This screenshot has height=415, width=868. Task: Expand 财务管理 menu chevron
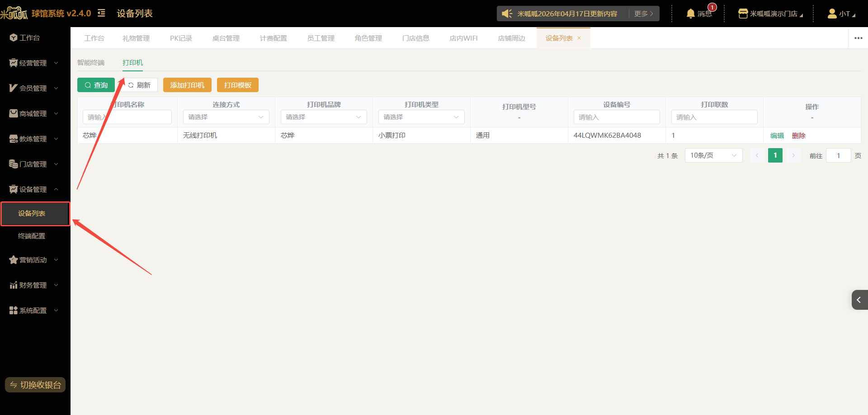(56, 285)
